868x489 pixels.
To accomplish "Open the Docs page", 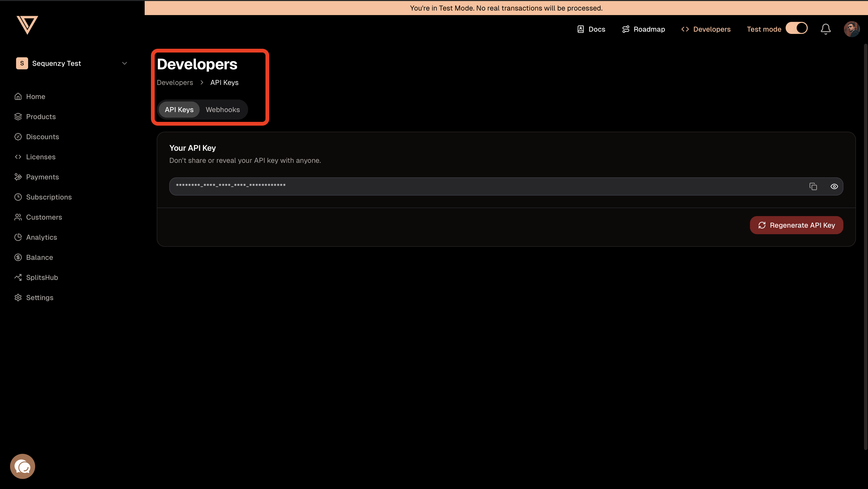I will 591,29.
